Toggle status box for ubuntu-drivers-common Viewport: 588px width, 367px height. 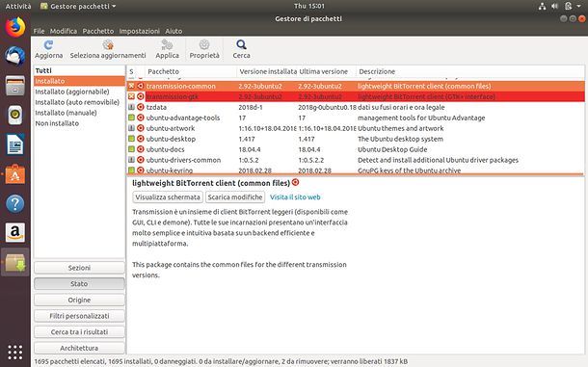(x=131, y=159)
